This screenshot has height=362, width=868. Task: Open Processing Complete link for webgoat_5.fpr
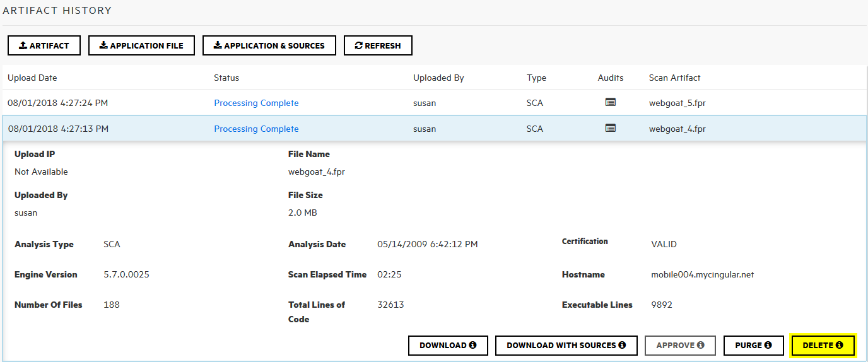coord(256,103)
